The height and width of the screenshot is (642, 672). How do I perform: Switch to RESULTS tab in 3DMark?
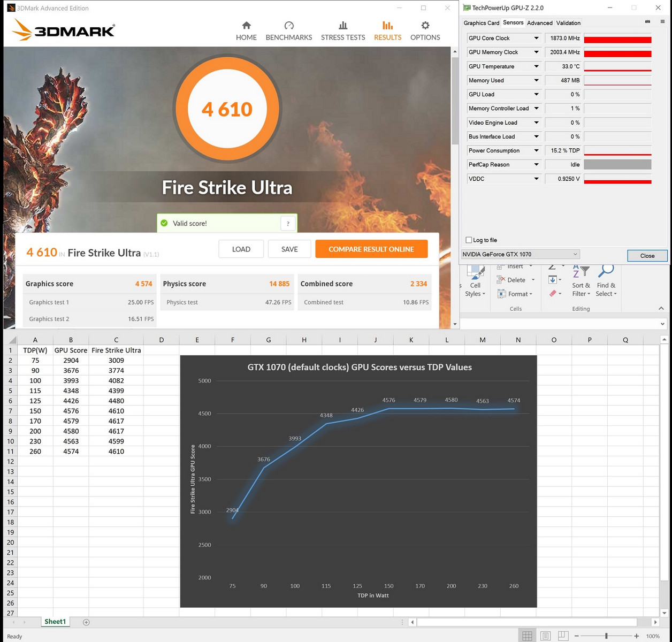pyautogui.click(x=387, y=31)
